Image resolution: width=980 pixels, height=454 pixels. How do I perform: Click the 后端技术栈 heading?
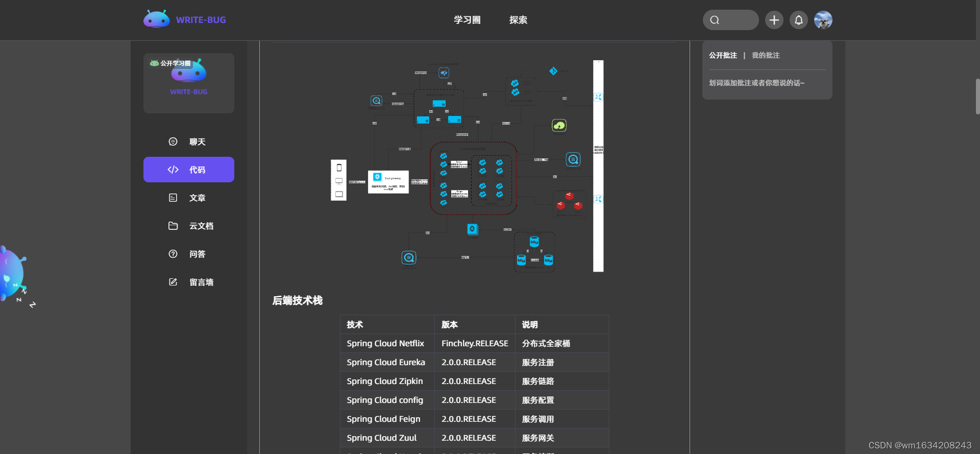[298, 300]
